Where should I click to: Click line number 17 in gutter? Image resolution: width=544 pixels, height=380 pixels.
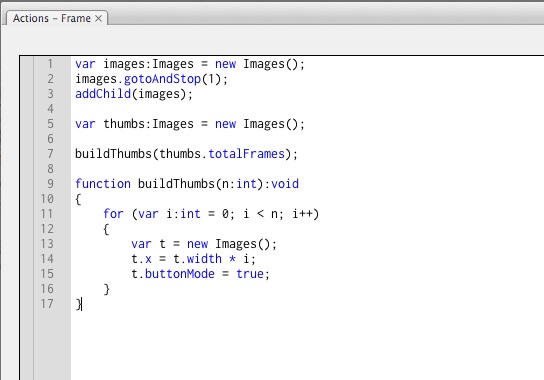pyautogui.click(x=47, y=304)
